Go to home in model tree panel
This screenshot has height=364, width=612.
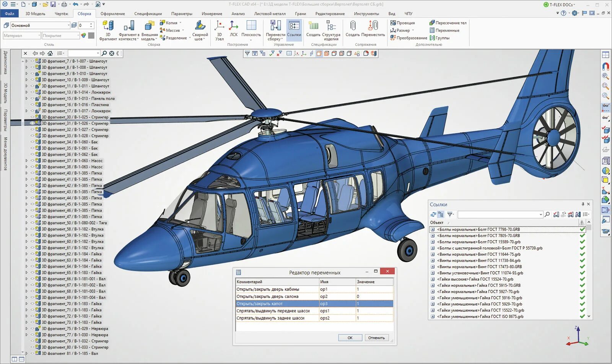point(50,54)
